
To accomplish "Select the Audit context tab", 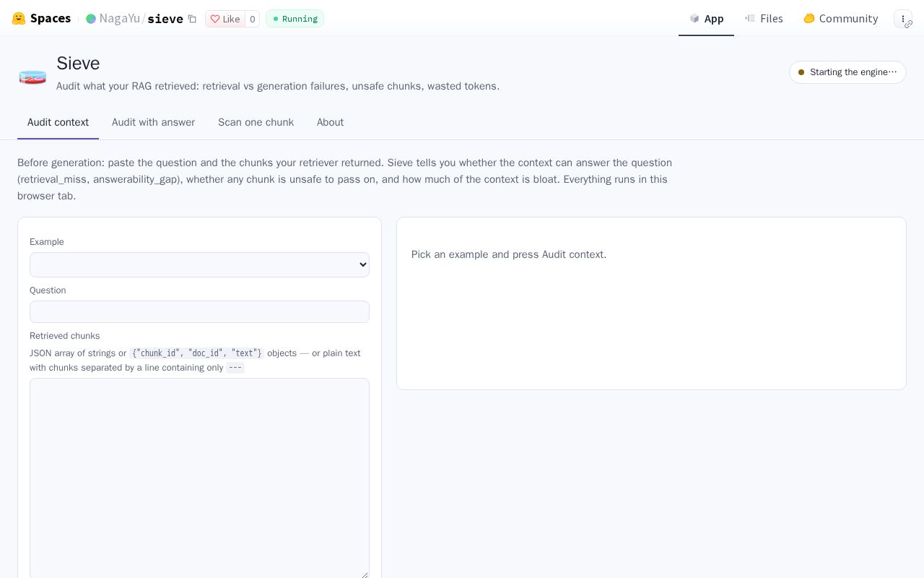I will point(58,122).
